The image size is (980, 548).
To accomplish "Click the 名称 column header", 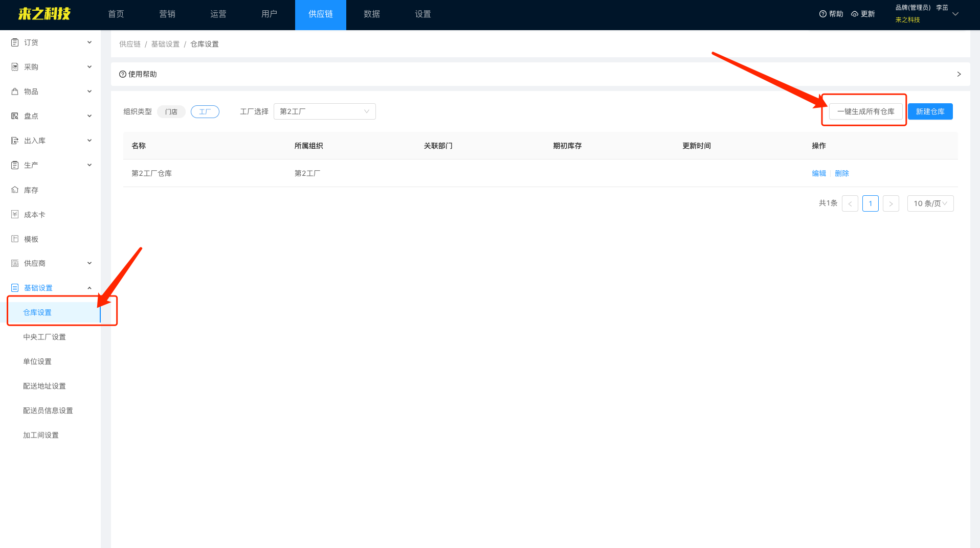I will [x=139, y=146].
